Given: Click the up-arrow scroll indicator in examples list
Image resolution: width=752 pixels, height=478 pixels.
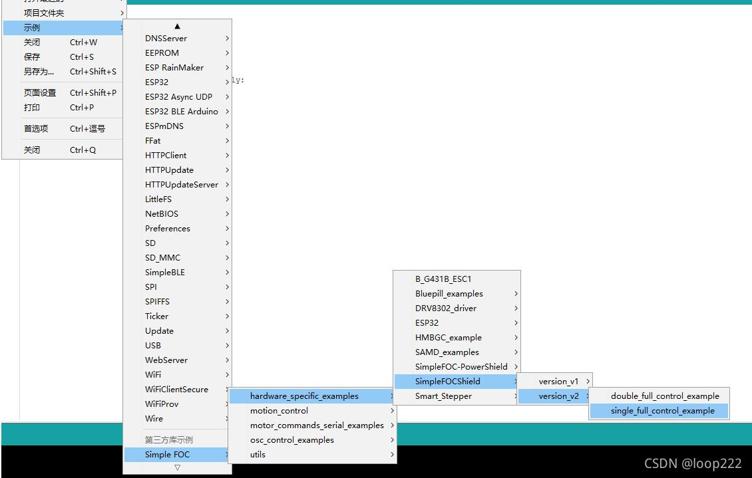Looking at the screenshot, I should click(x=177, y=26).
